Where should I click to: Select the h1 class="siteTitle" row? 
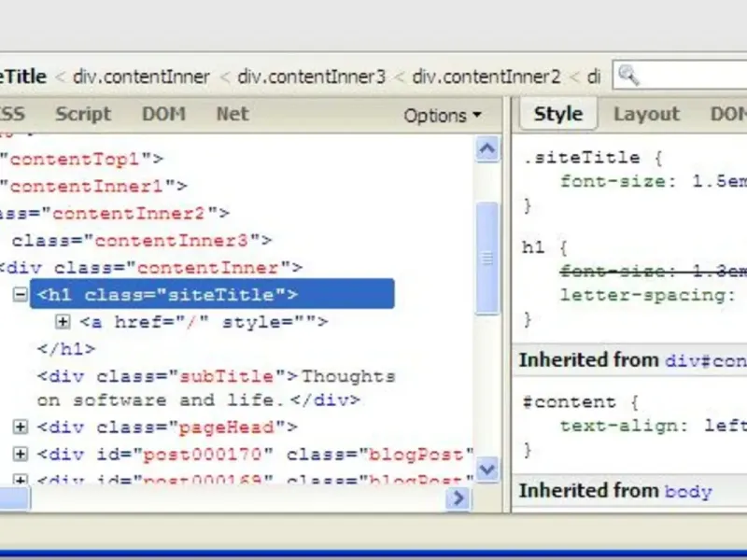coord(212,294)
